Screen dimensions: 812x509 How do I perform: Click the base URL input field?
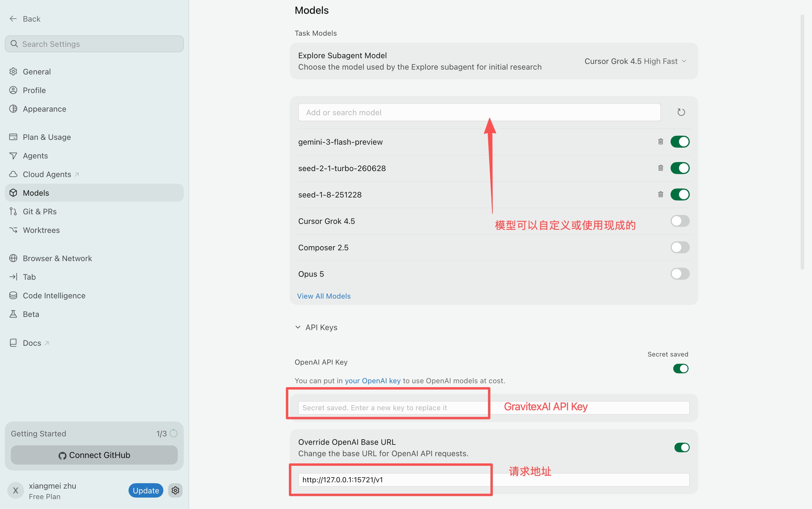pyautogui.click(x=494, y=480)
